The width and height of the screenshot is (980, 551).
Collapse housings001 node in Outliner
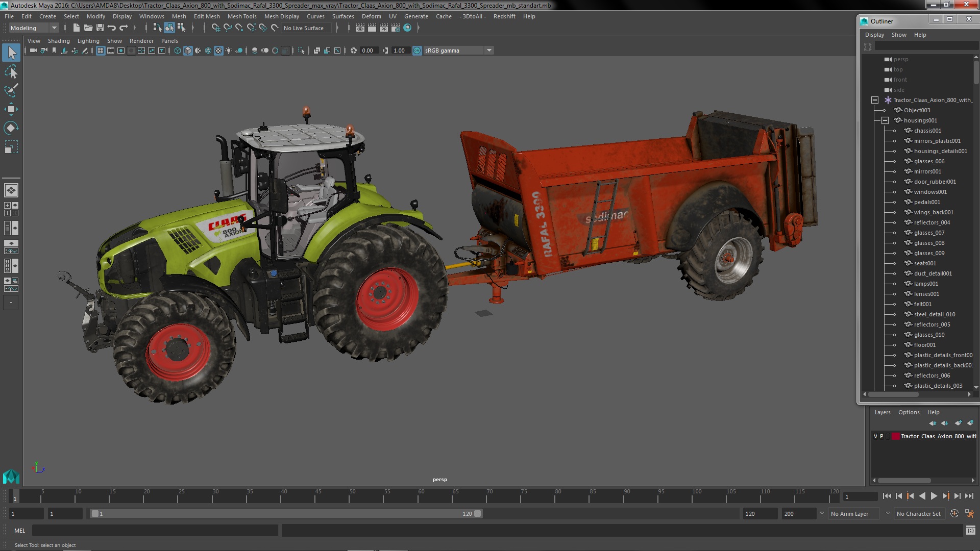point(885,120)
